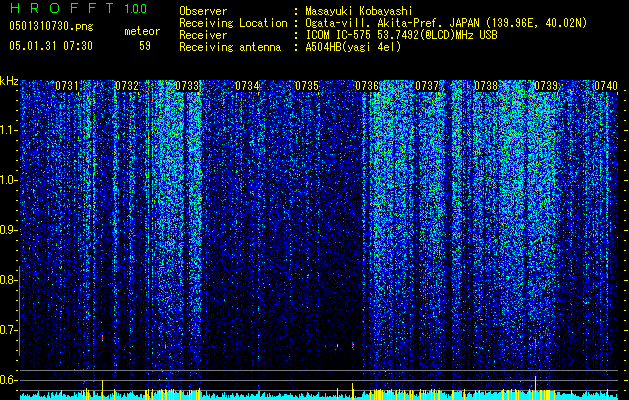Select the filename 0501310730.png
Viewport: 629px width, 400px height.
[x=51, y=27]
